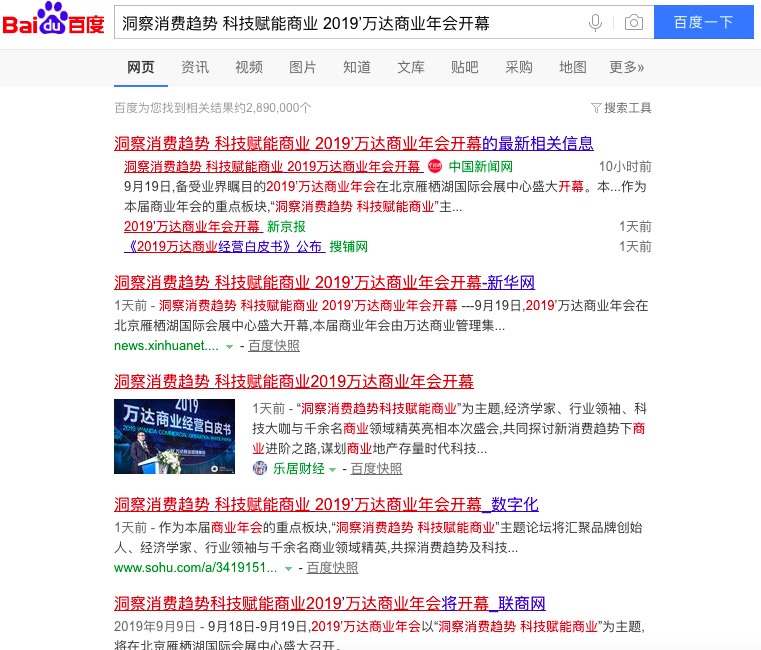Select the 网页 tab
Viewport: 761px width, 650px height.
click(141, 67)
